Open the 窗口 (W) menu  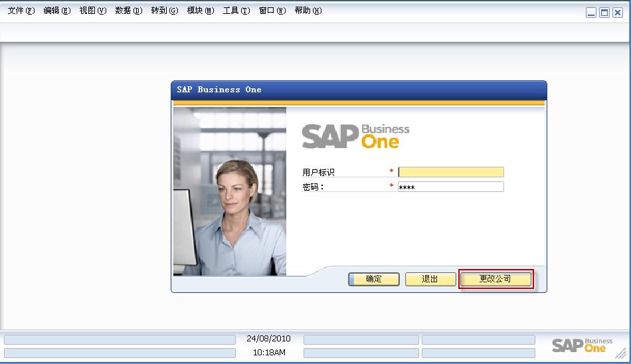[272, 11]
